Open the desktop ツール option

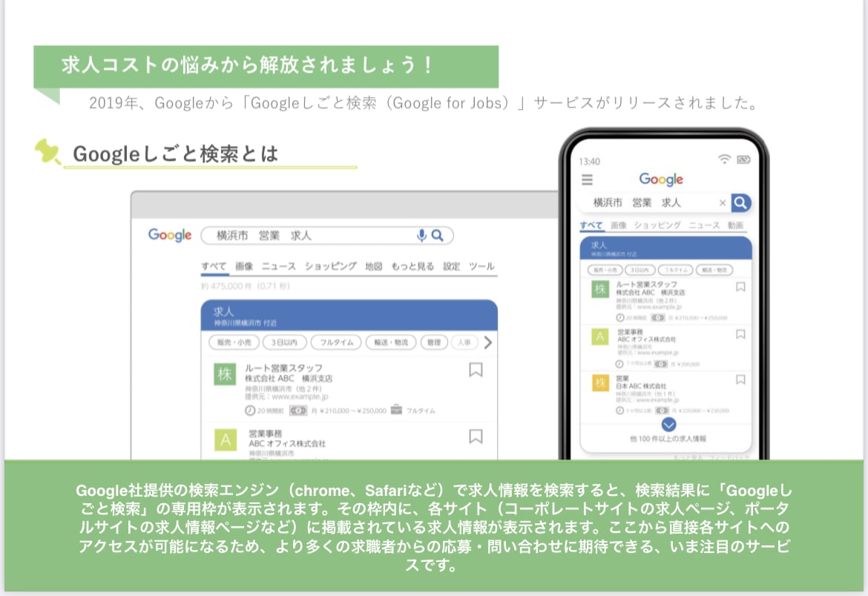pos(481,266)
